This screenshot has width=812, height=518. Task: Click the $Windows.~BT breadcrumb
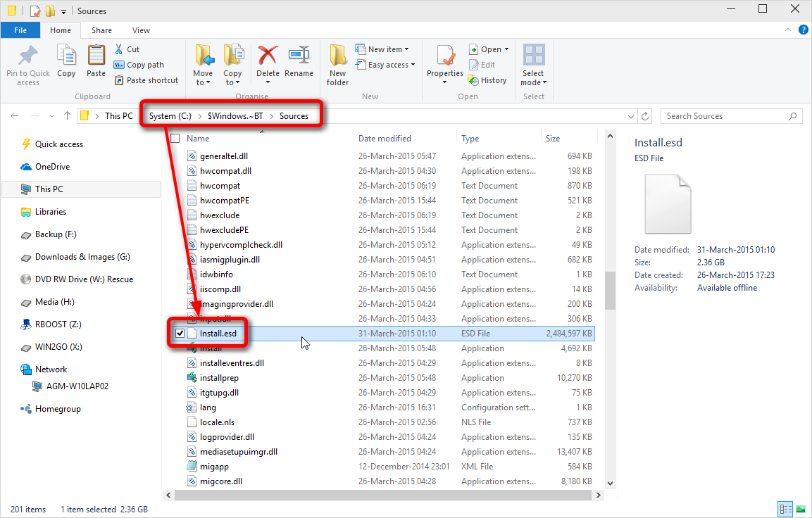[235, 116]
